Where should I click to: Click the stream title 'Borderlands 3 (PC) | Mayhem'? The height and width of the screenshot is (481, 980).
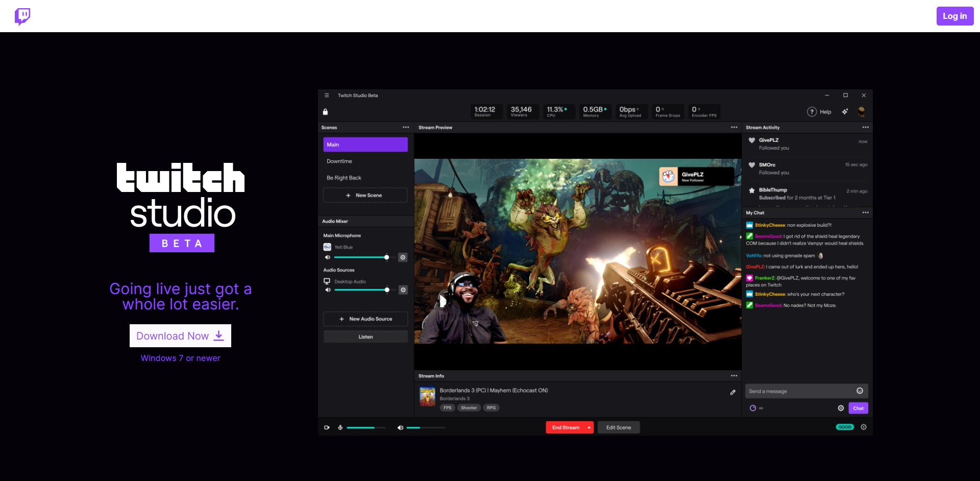point(494,390)
